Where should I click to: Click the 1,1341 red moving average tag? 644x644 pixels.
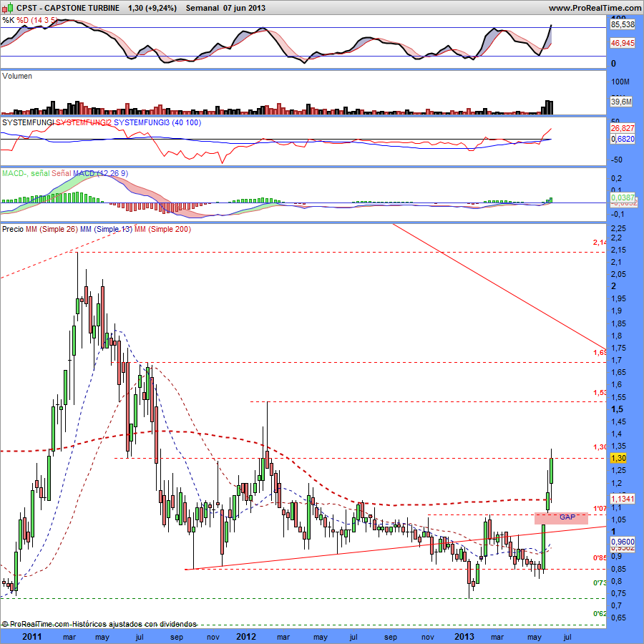click(x=623, y=499)
